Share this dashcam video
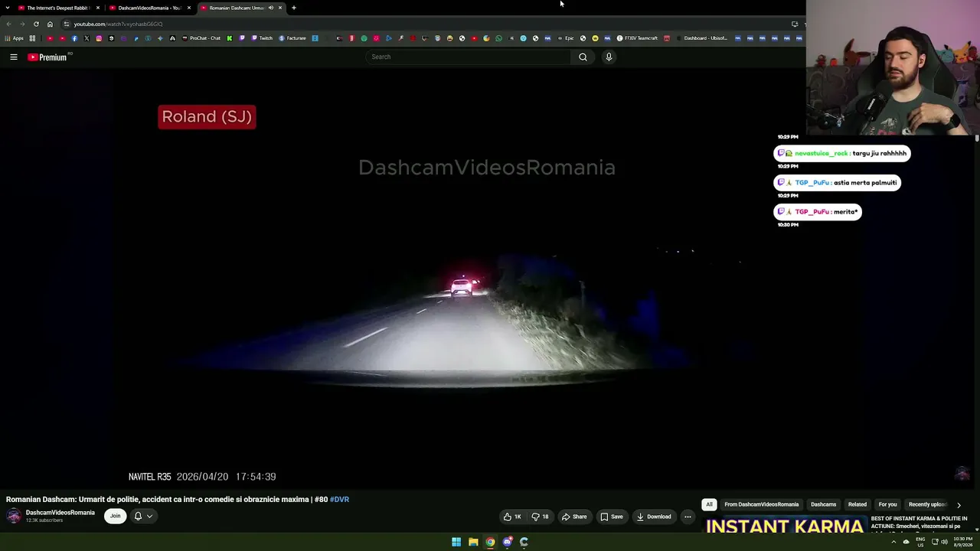Screen dimensions: 980x551 (x=574, y=517)
